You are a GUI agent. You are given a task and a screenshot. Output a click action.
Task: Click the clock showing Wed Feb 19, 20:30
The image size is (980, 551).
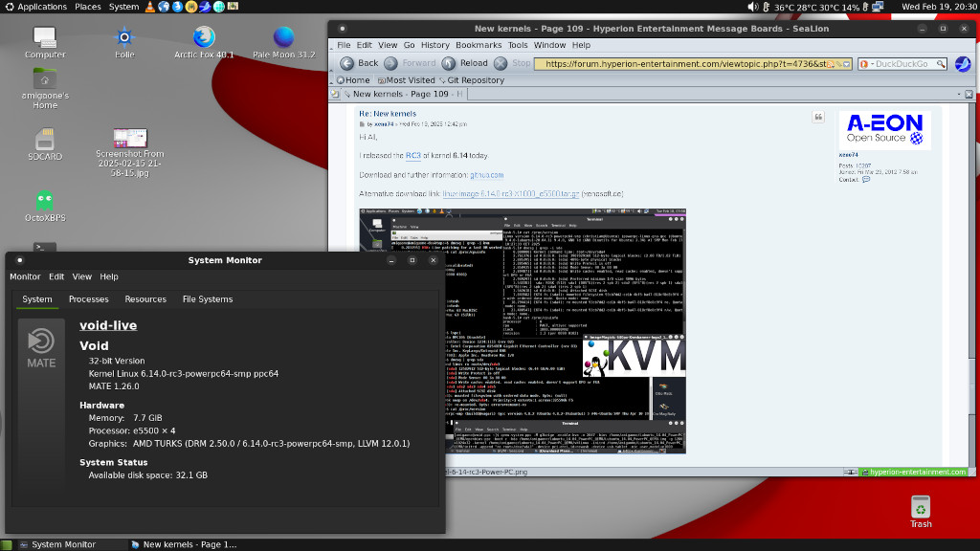click(x=939, y=7)
